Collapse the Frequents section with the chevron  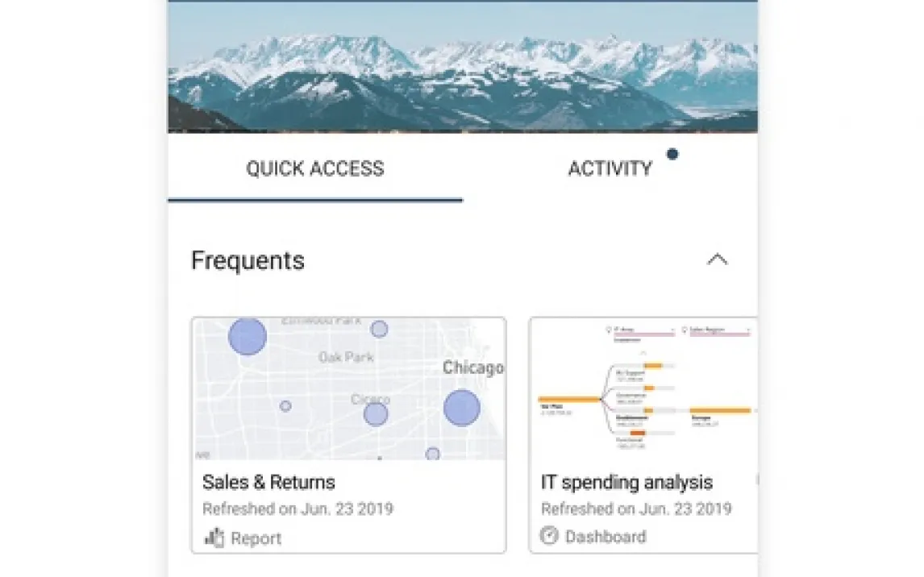click(x=717, y=259)
